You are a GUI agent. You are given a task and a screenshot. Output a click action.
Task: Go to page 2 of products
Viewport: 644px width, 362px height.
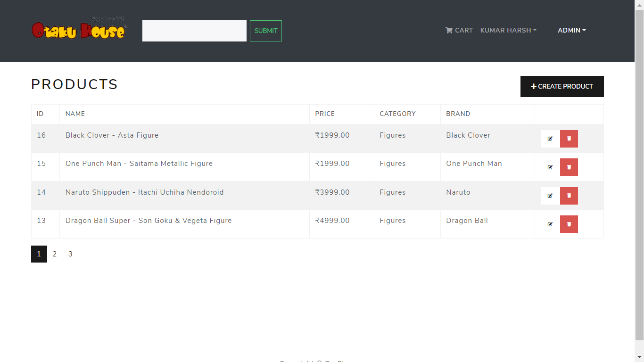point(55,254)
